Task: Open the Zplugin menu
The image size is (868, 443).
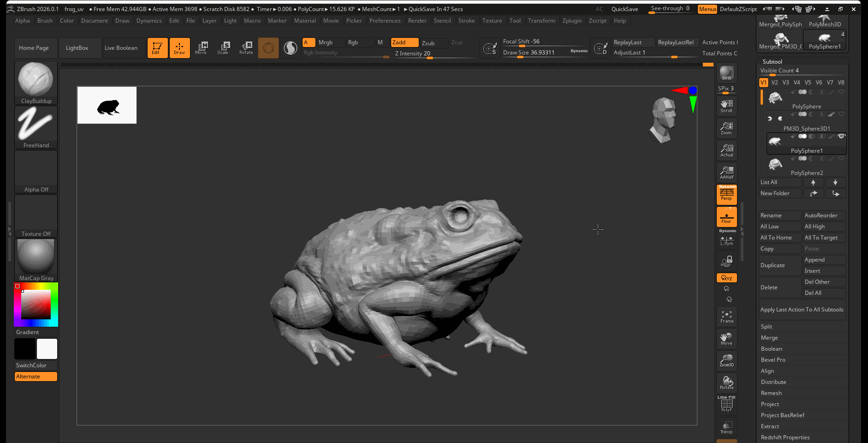Action: coord(572,21)
